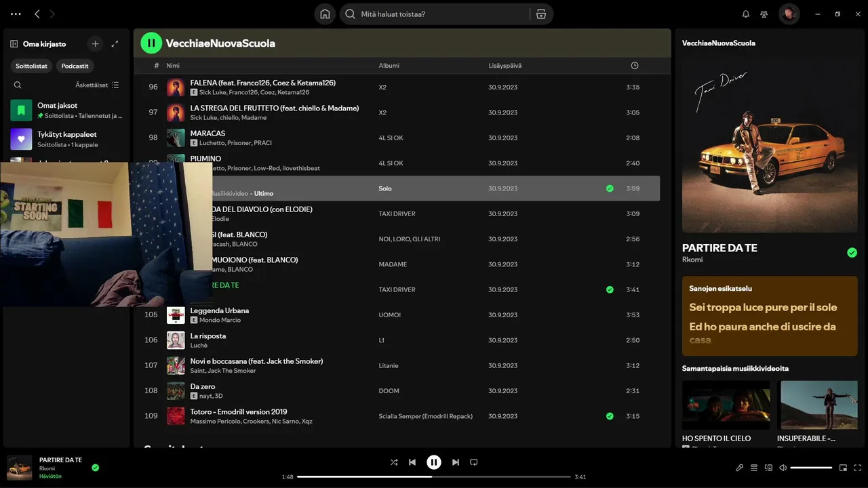This screenshot has height=488, width=868.
Task: Sort by the Albumi column
Action: [389, 66]
